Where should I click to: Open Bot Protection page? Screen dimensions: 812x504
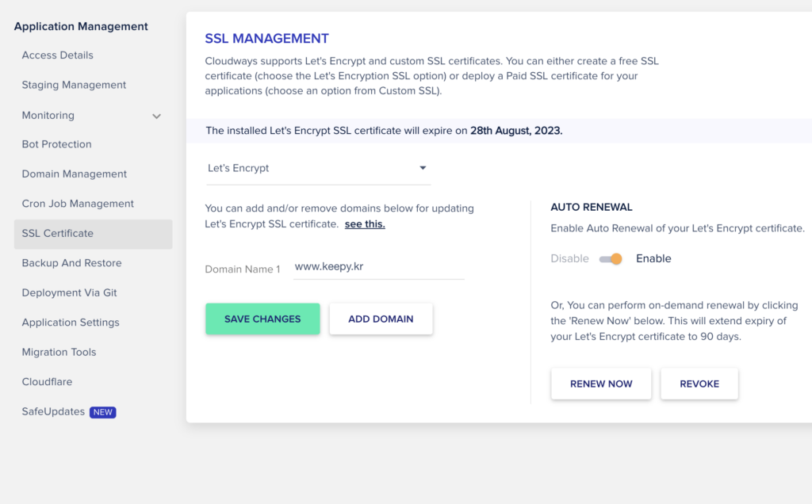tap(56, 144)
